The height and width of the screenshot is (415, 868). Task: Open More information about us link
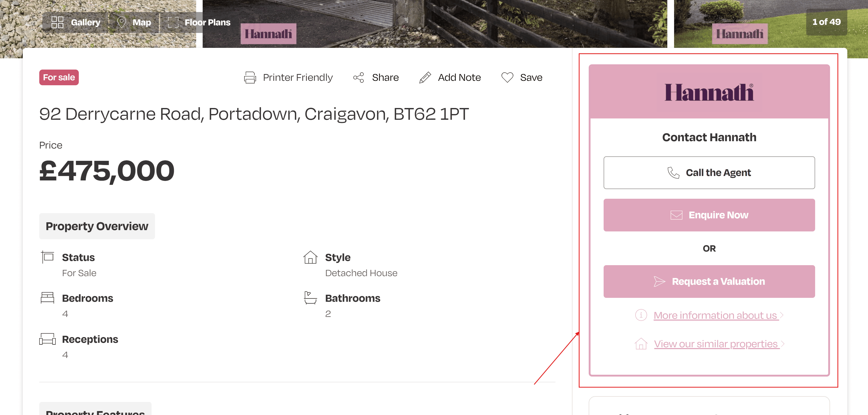tap(716, 315)
